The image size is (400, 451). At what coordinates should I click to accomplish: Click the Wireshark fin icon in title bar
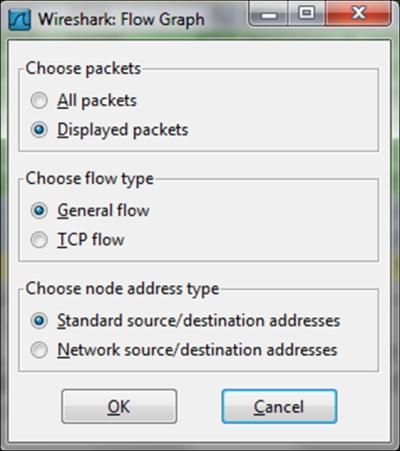20,20
